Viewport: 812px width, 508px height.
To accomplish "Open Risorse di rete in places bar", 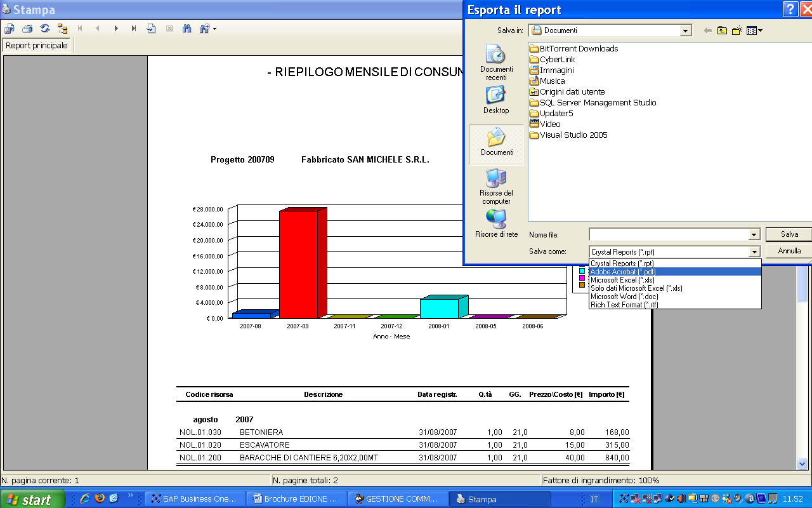I will coord(496,224).
